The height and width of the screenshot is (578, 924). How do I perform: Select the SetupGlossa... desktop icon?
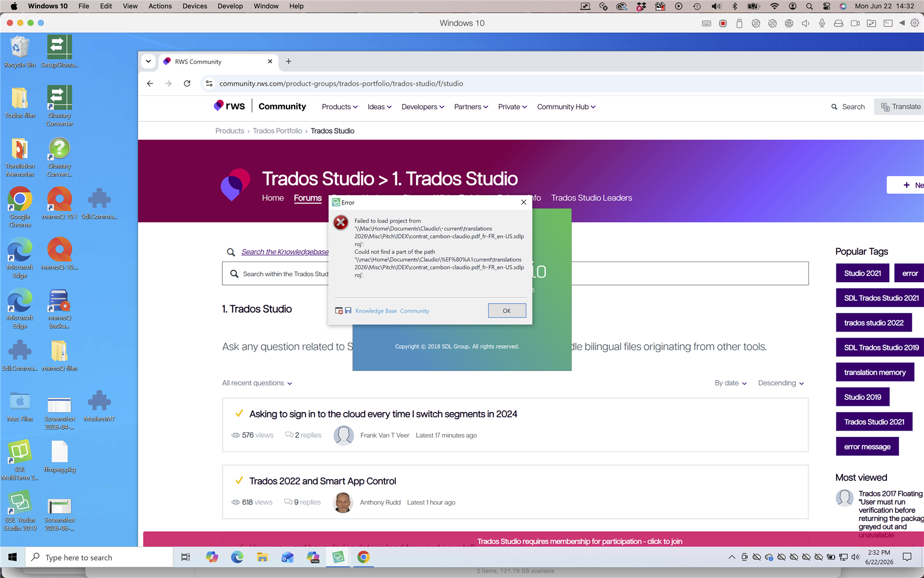coord(60,52)
